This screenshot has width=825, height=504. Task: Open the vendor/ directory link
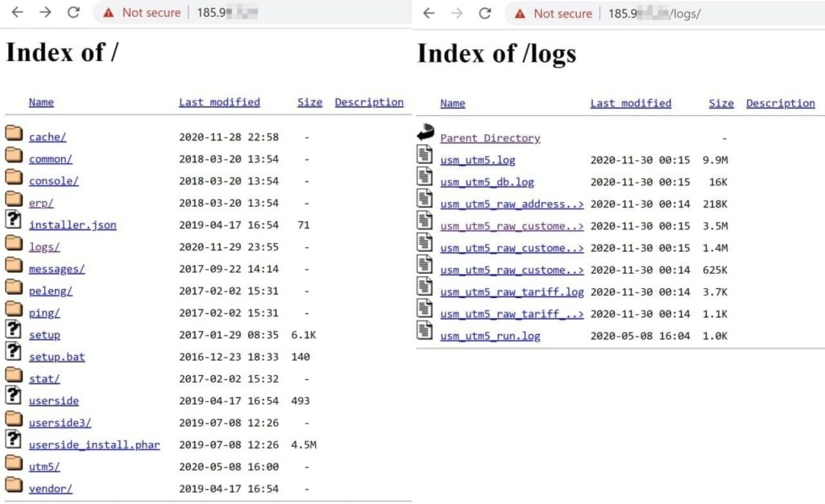point(51,489)
